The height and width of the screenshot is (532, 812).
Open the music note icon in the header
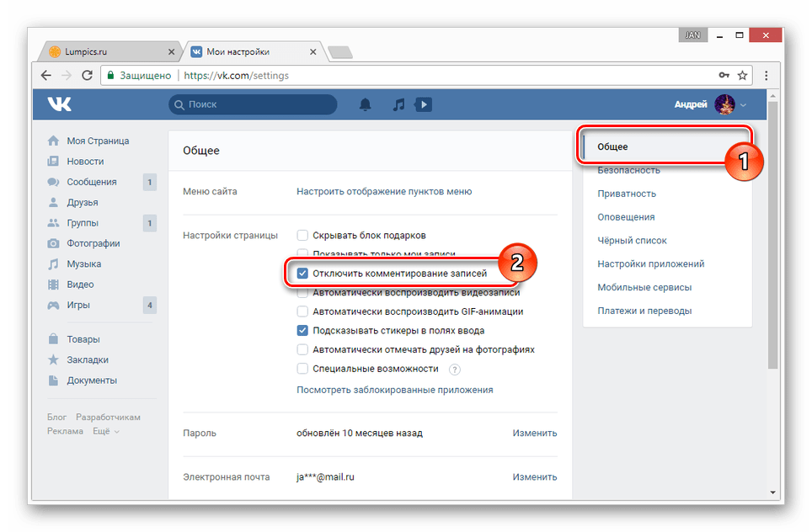click(x=398, y=104)
